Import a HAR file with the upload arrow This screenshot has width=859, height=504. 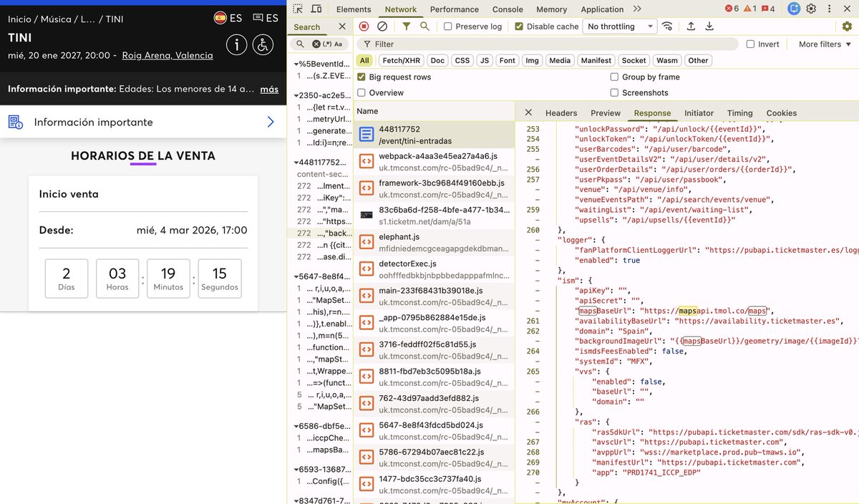691,26
